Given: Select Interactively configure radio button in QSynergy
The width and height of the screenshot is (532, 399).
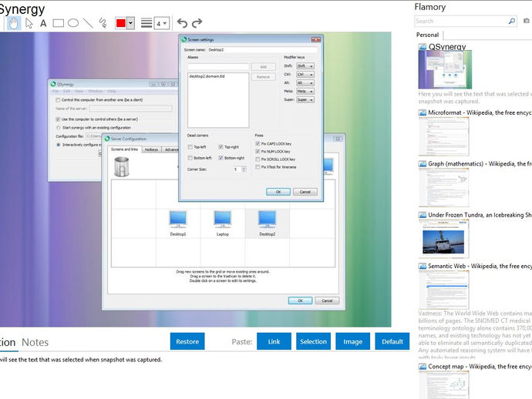Looking at the screenshot, I should point(59,145).
